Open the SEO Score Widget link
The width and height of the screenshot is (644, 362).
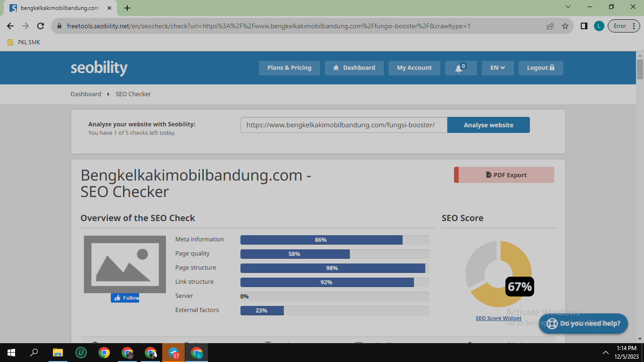pyautogui.click(x=498, y=318)
